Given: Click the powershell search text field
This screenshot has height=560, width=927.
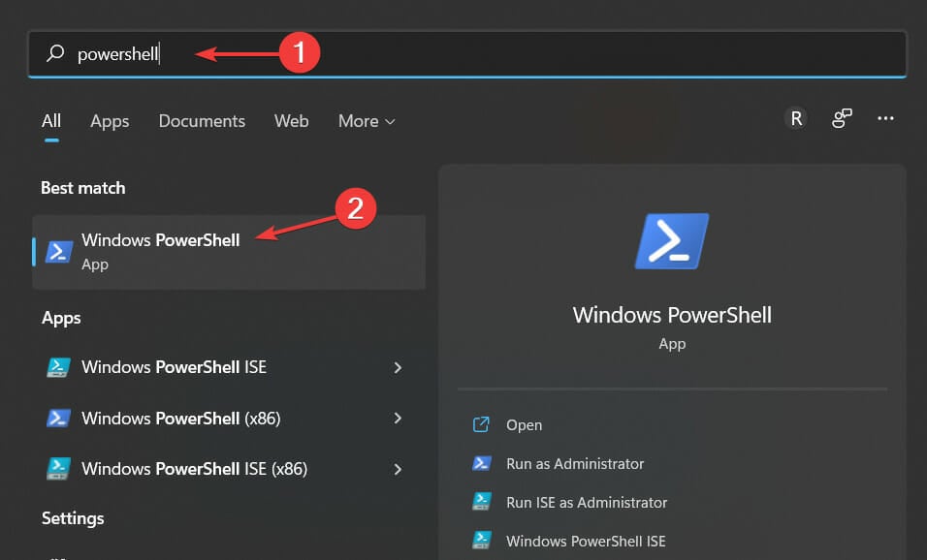Looking at the screenshot, I should tap(467, 53).
